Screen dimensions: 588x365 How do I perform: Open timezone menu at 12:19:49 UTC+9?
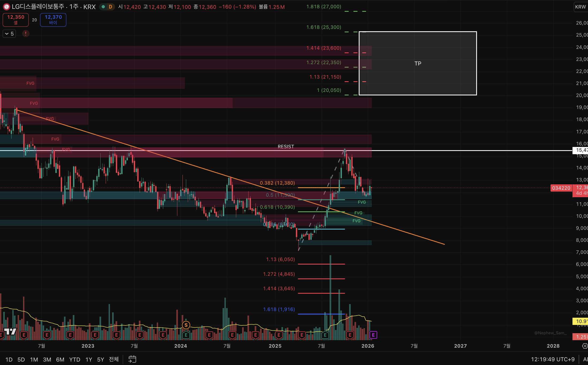(552, 359)
